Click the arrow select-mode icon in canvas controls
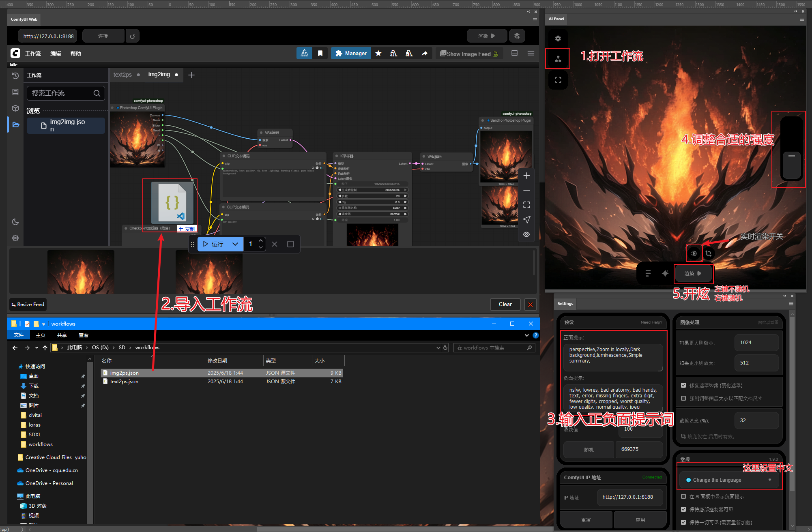The width and height of the screenshot is (812, 532). click(x=526, y=219)
